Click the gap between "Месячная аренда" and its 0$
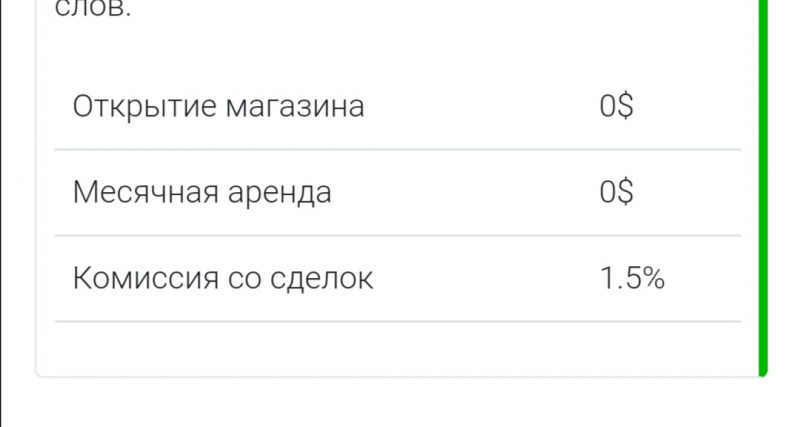Viewport: 800px width, 427px height. (x=460, y=193)
